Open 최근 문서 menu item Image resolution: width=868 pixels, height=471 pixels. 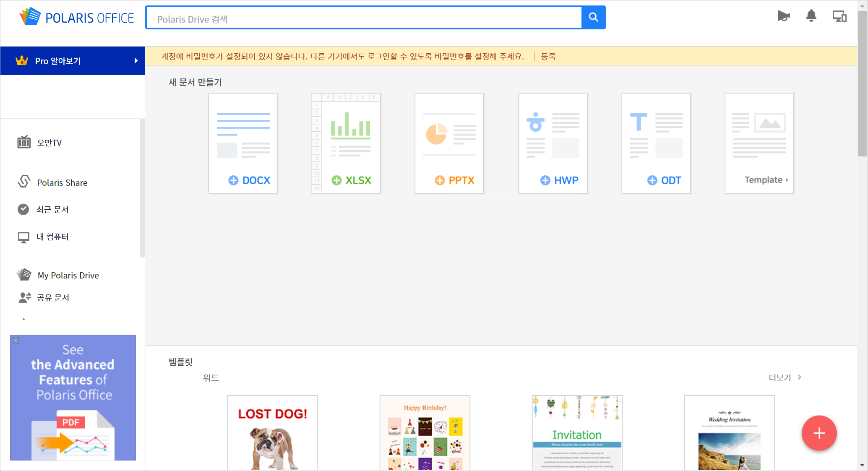52,209
